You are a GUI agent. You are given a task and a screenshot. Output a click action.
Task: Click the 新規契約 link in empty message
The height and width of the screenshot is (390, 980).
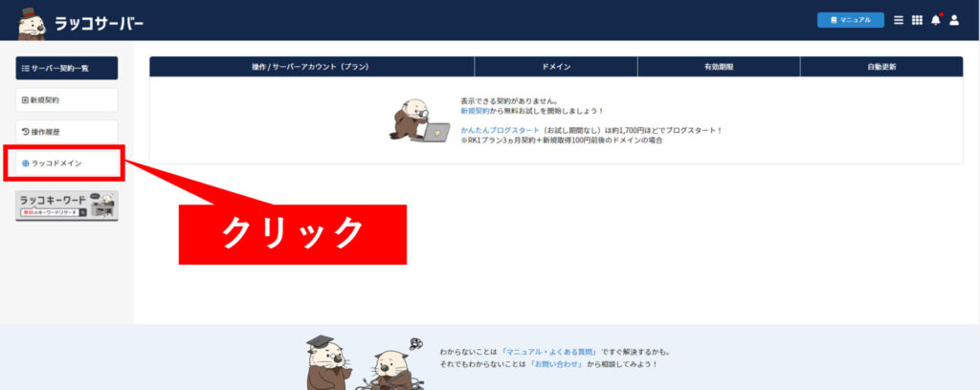pos(475,111)
